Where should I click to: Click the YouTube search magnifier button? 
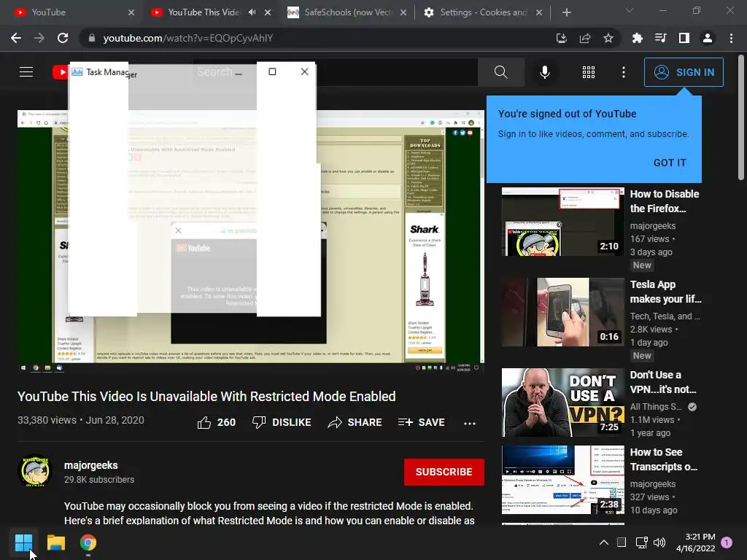(500, 72)
